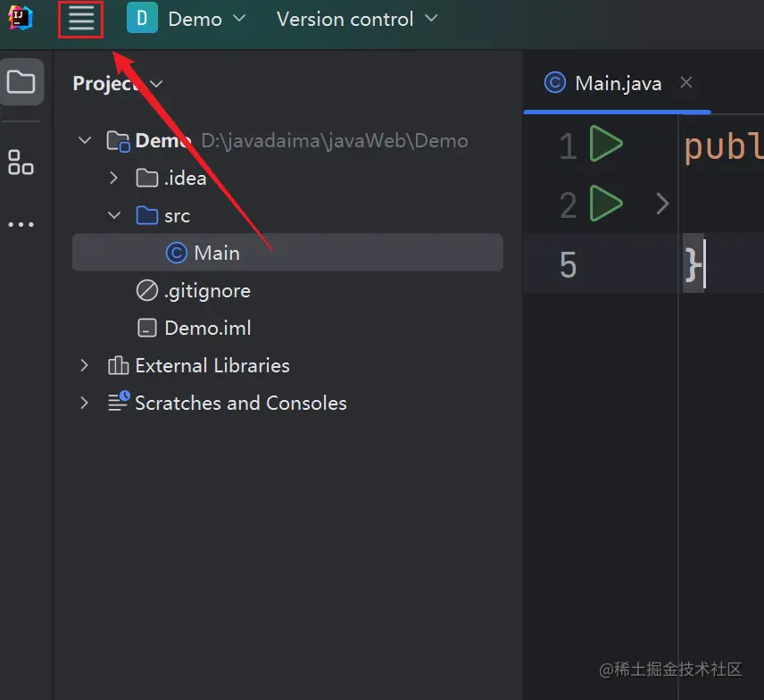Click the Main class C icon
Screen dimensions: 764x700
pos(177,253)
